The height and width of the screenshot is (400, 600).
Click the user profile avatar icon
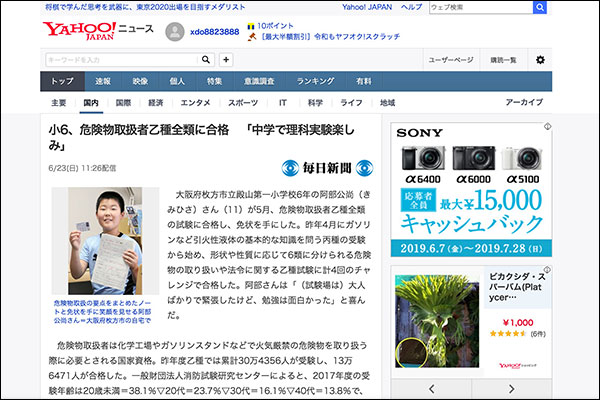(175, 31)
